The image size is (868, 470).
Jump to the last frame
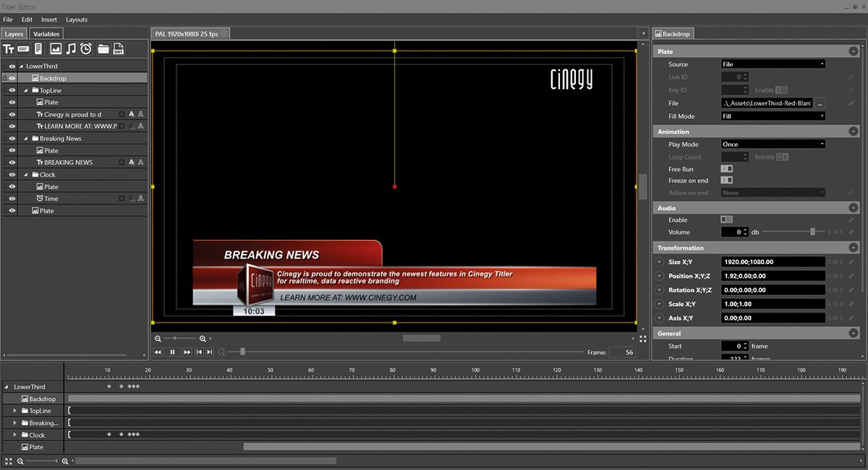pyautogui.click(x=210, y=352)
